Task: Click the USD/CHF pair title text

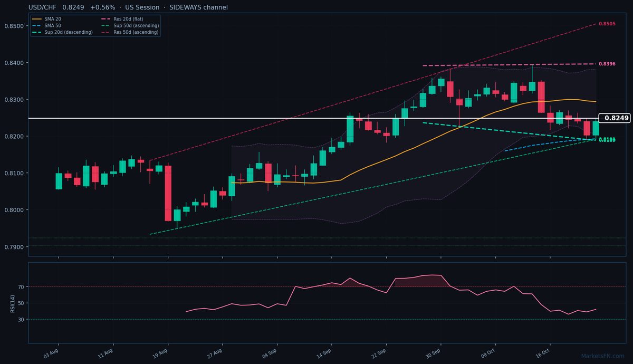Action: [x=43, y=7]
